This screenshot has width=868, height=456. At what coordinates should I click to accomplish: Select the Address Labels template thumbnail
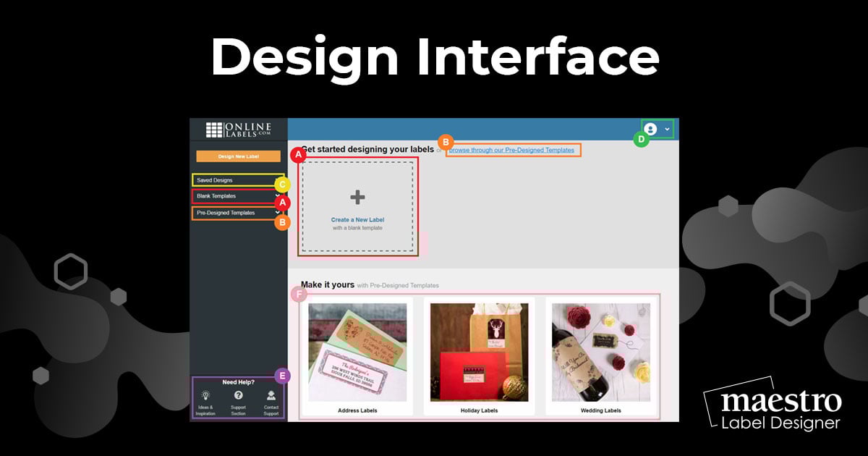(x=357, y=352)
